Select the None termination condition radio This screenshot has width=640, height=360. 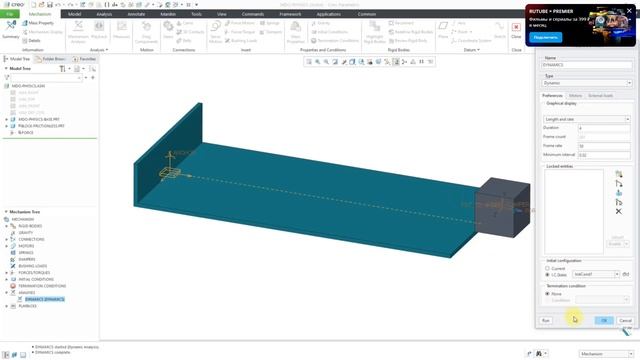pyautogui.click(x=547, y=293)
